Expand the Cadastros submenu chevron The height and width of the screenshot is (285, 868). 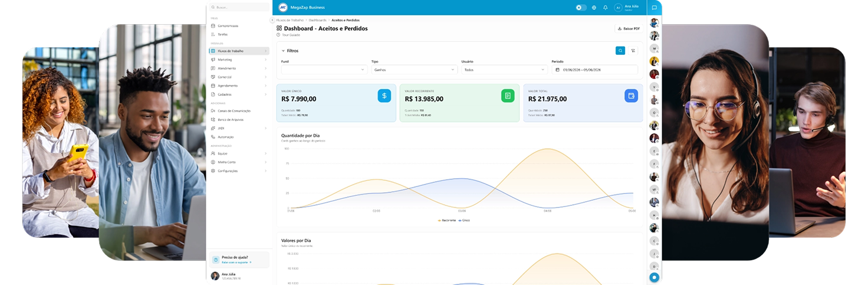tap(266, 94)
